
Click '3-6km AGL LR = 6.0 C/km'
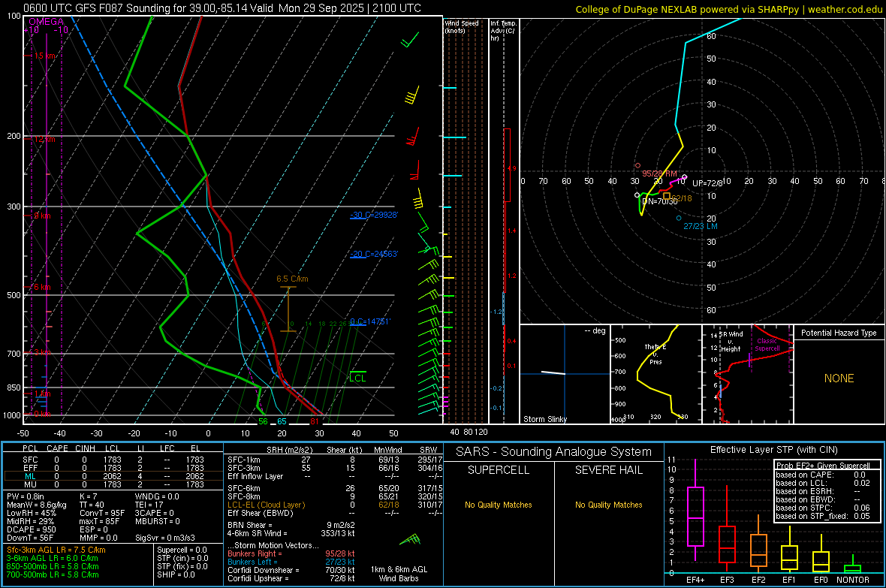[x=53, y=558]
